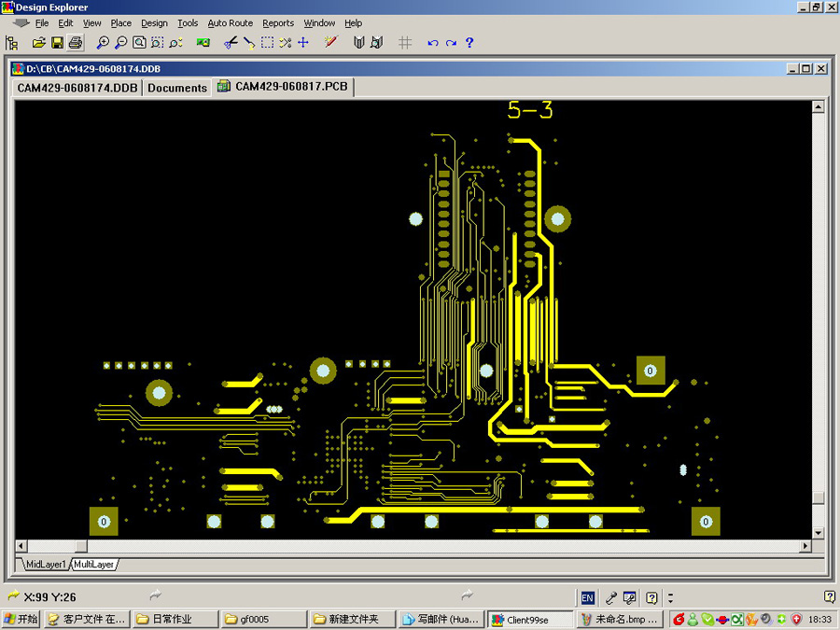Select the MultiLayer layer tab
This screenshot has width=840, height=630.
[x=94, y=564]
